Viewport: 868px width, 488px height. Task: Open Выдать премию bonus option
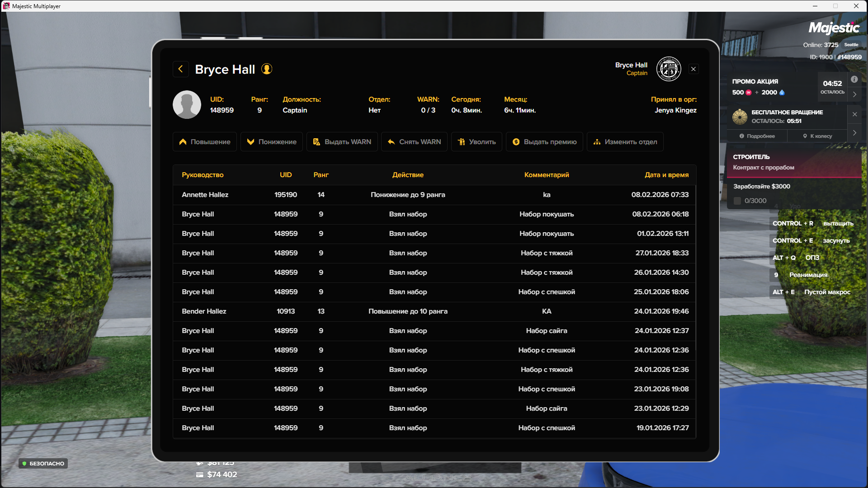(x=544, y=142)
